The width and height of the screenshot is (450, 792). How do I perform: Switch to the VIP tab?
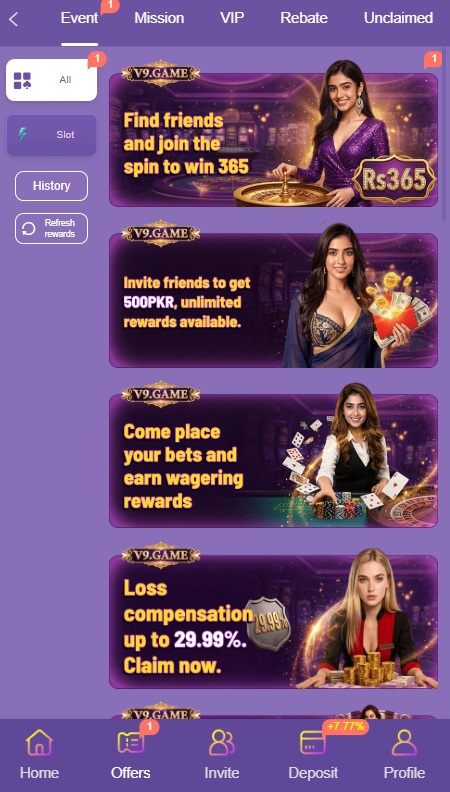point(232,18)
